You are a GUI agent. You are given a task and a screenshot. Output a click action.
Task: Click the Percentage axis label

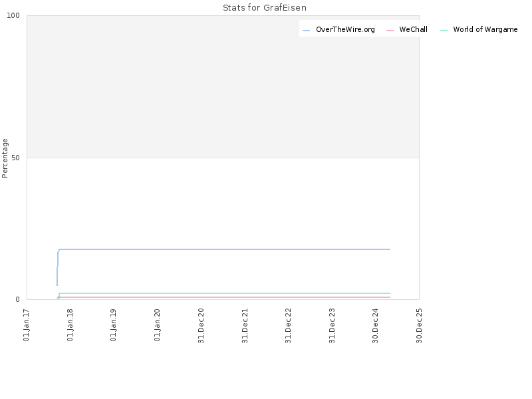coord(5,158)
